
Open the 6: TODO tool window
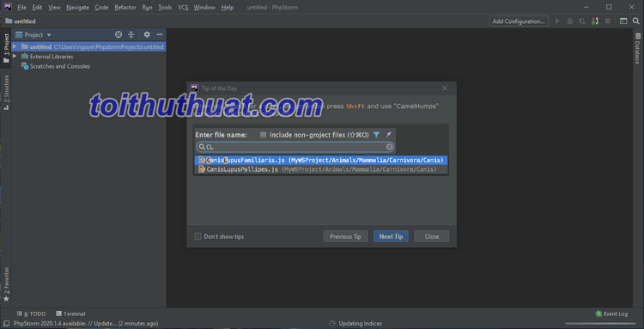point(32,314)
